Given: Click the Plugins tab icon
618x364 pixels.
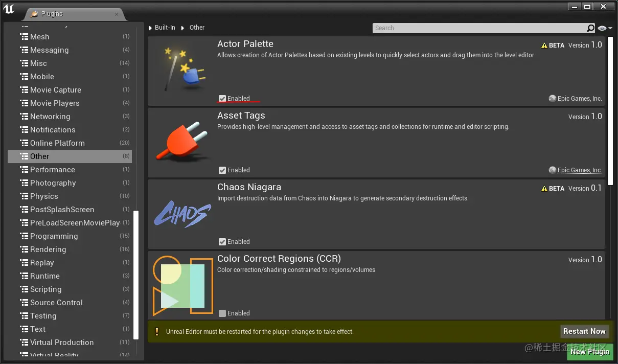Looking at the screenshot, I should pyautogui.click(x=35, y=14).
